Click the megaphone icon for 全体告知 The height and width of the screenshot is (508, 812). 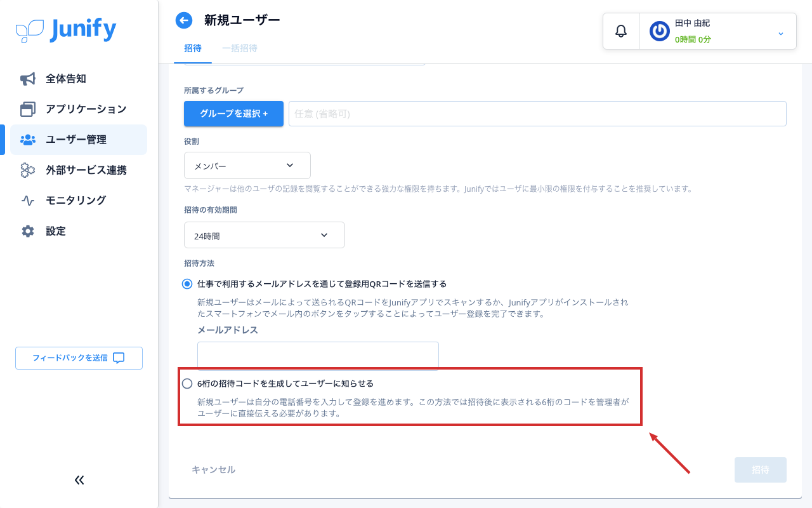pos(27,79)
